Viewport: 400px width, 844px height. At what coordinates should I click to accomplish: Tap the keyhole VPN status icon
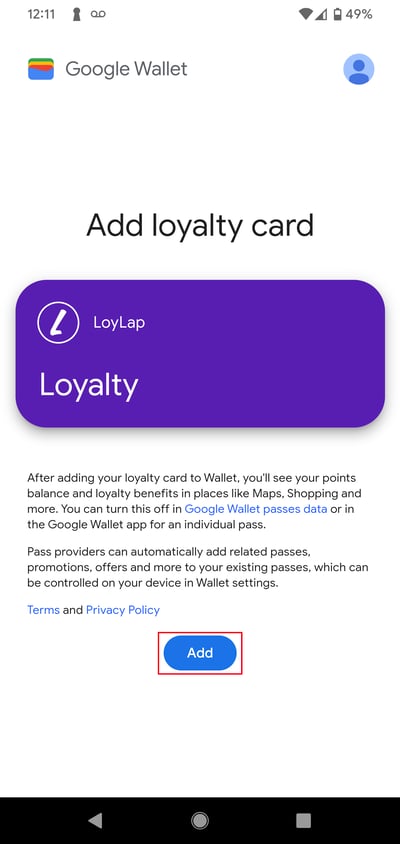click(x=76, y=15)
